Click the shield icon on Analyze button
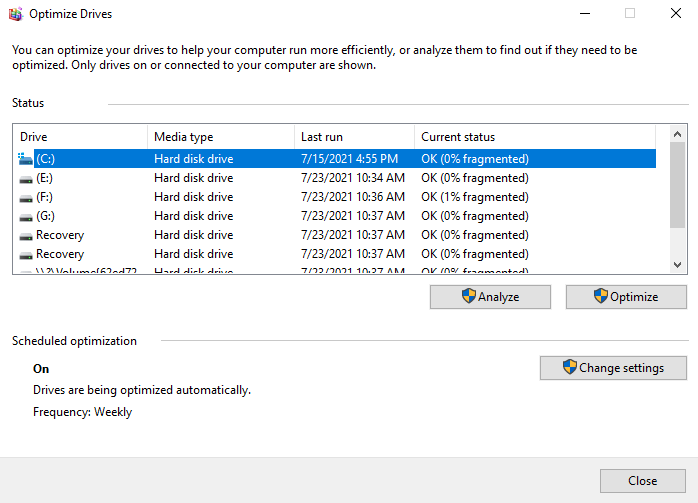The image size is (698, 503). coord(468,296)
